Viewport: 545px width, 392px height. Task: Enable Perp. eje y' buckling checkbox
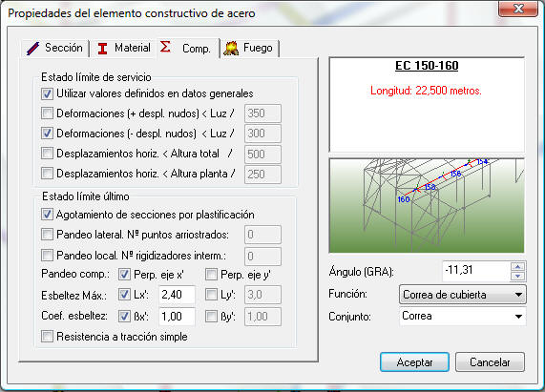click(211, 275)
